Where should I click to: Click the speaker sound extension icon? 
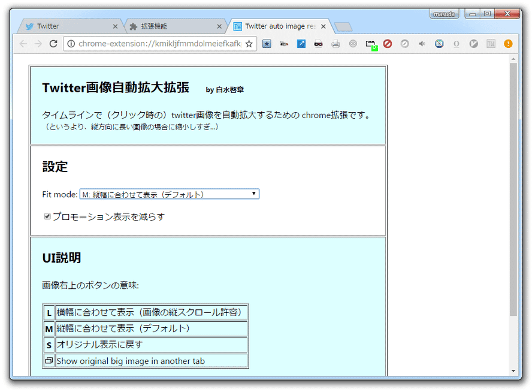coord(422,43)
